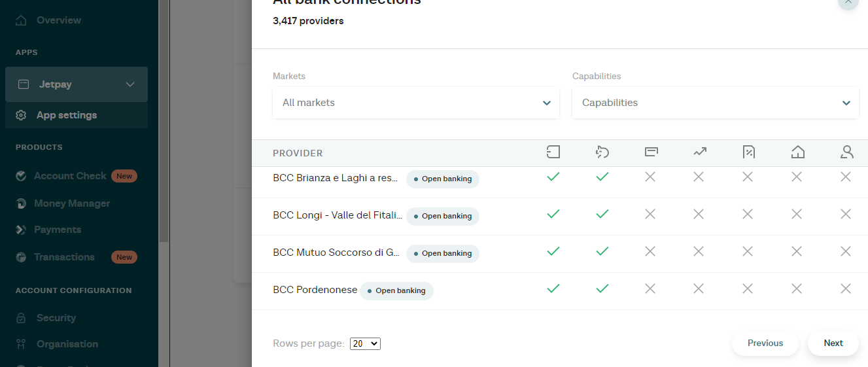868x367 pixels.
Task: Expand the Capabilities filter dropdown
Action: pyautogui.click(x=715, y=103)
